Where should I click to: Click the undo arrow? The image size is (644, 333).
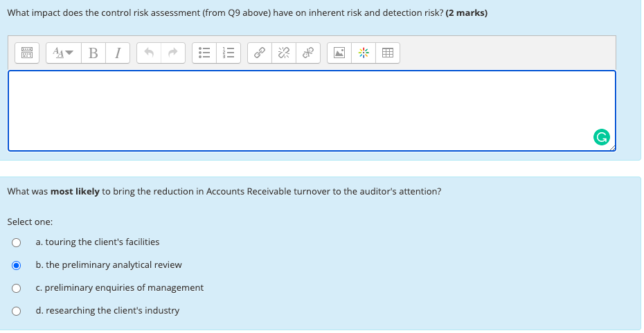[x=149, y=53]
